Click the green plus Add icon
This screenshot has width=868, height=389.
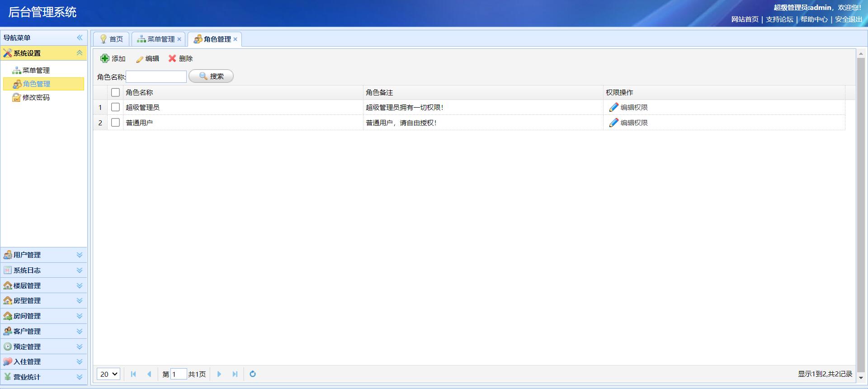coord(105,58)
